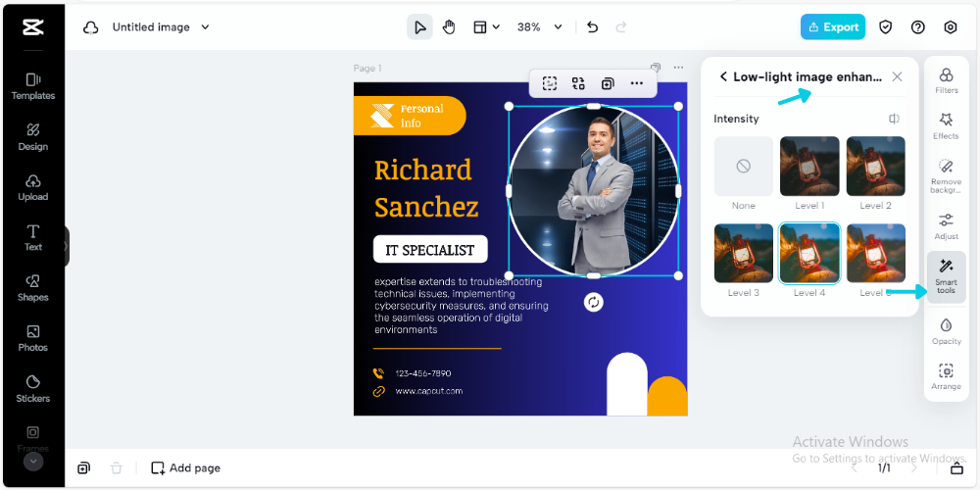Open the Text panel
The width and height of the screenshot is (980, 490).
coord(32,238)
